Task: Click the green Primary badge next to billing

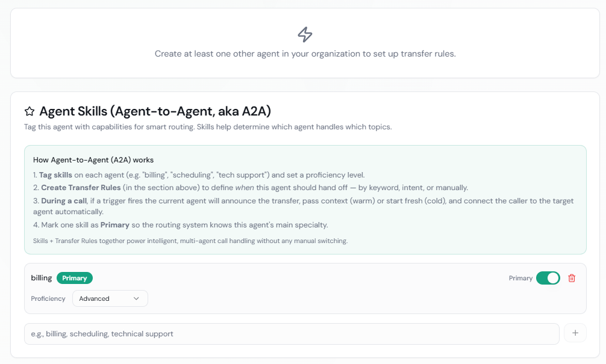Action: pyautogui.click(x=75, y=278)
